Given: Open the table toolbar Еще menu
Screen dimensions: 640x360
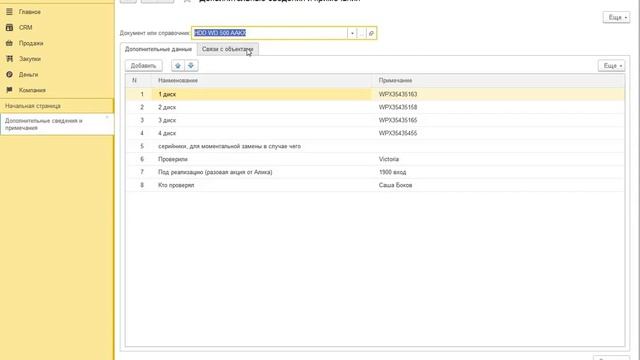Looking at the screenshot, I should tap(611, 66).
